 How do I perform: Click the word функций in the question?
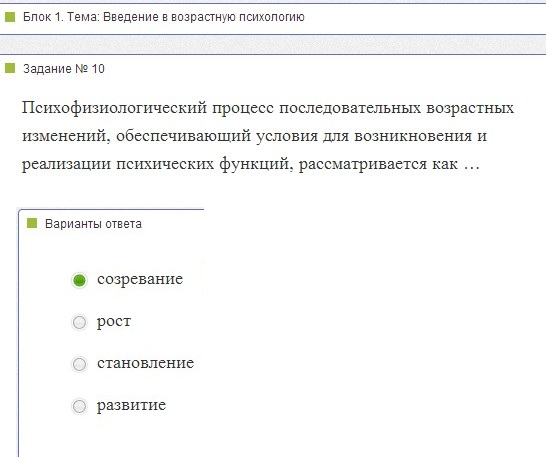click(x=256, y=164)
